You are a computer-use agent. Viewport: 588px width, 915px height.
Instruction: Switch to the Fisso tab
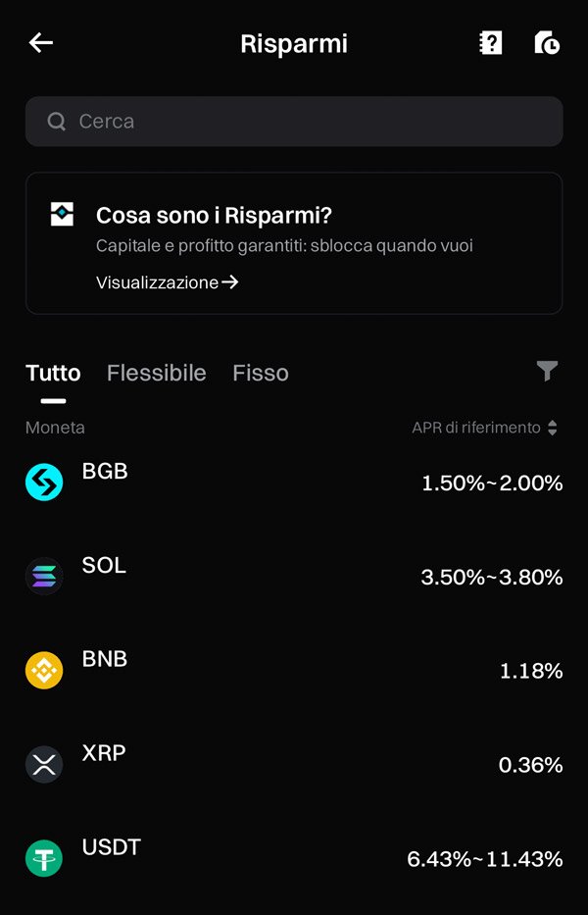260,373
